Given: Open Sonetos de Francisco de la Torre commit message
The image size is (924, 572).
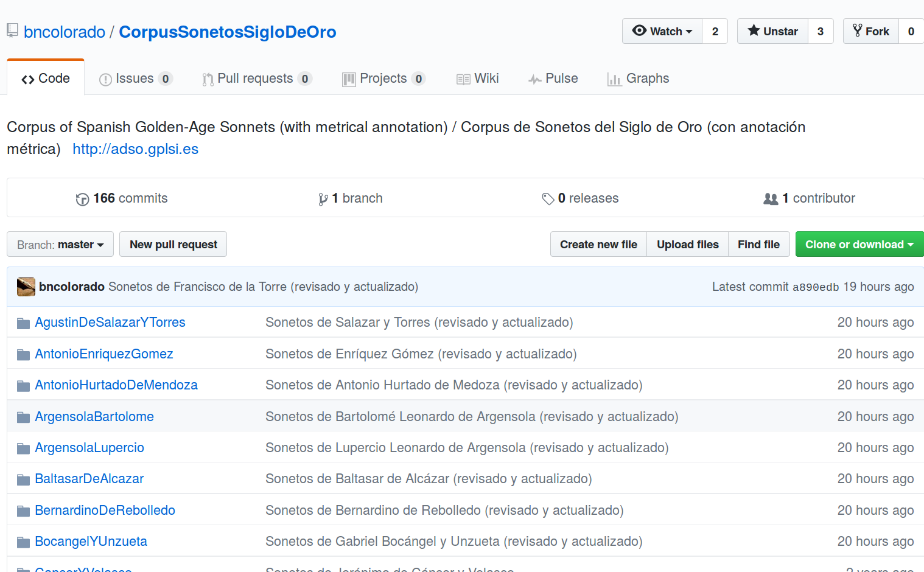Looking at the screenshot, I should click(263, 287).
